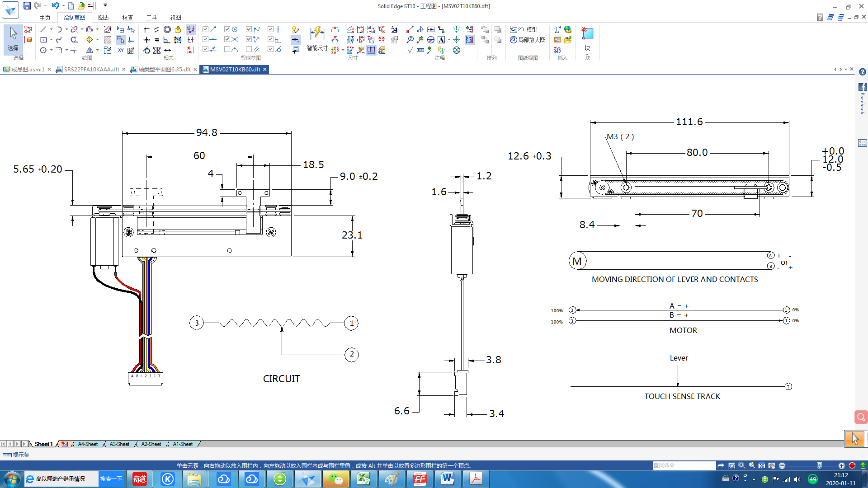Click the Mirror tool icon

(x=90, y=50)
